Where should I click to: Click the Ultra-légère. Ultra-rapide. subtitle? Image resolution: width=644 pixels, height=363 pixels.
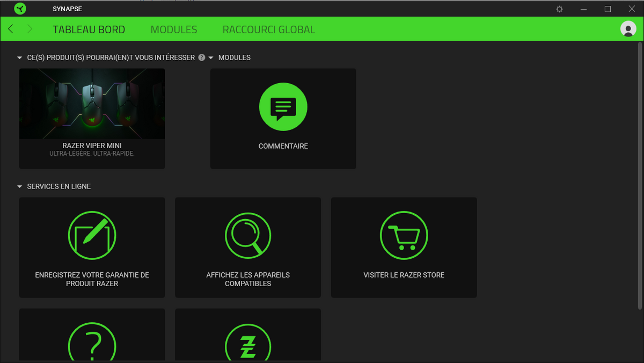click(x=92, y=154)
